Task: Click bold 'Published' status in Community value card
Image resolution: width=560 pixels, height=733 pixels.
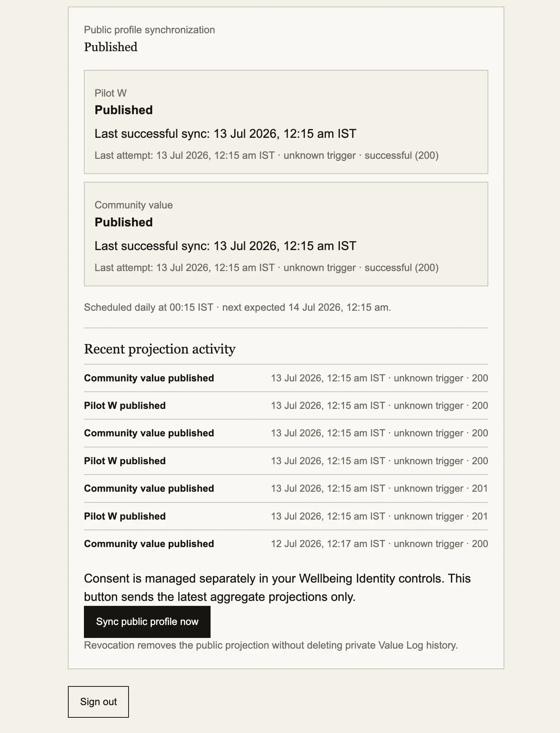Action: (124, 222)
